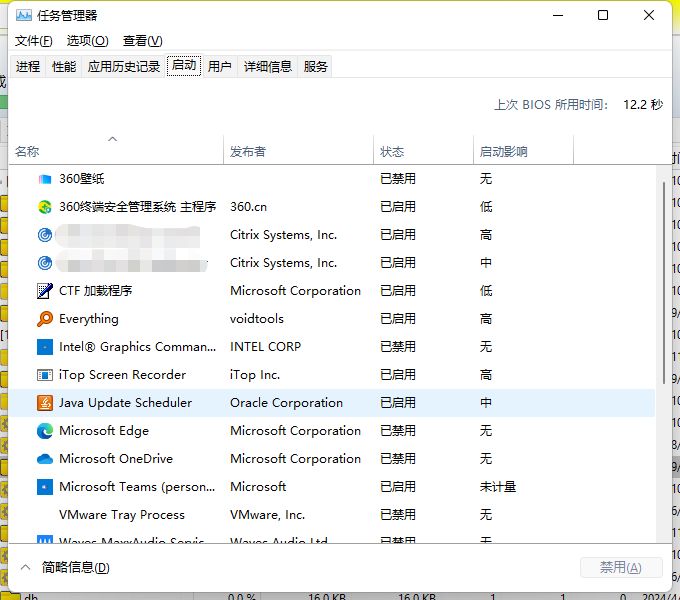Select the Microsoft Teams (person... entry
The image size is (680, 600).
[137, 487]
